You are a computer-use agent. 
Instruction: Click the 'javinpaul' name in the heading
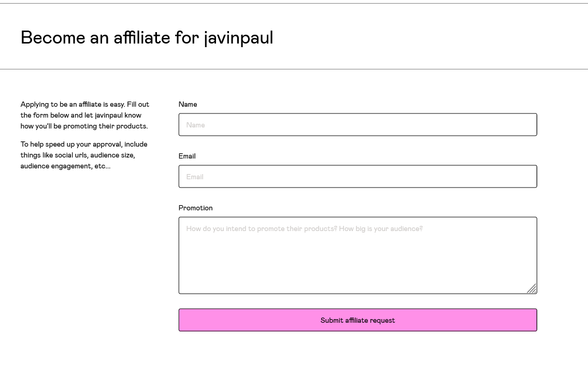click(238, 37)
